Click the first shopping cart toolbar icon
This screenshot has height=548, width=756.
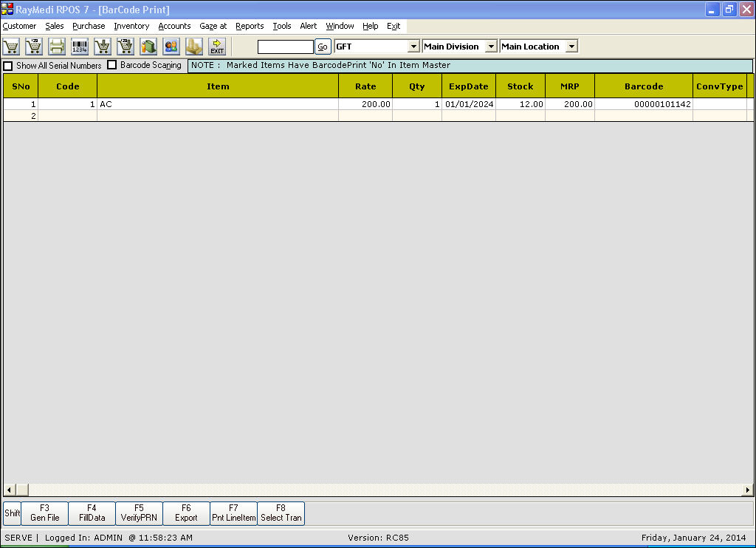pyautogui.click(x=11, y=47)
